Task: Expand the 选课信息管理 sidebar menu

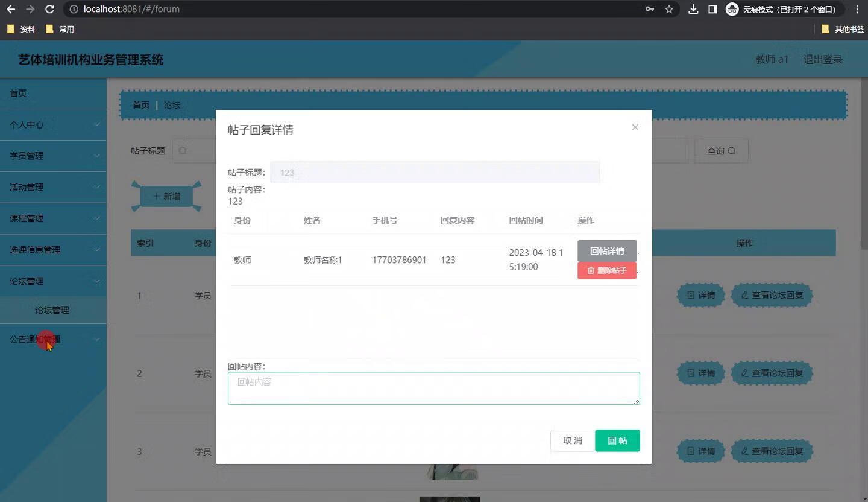Action: 53,250
